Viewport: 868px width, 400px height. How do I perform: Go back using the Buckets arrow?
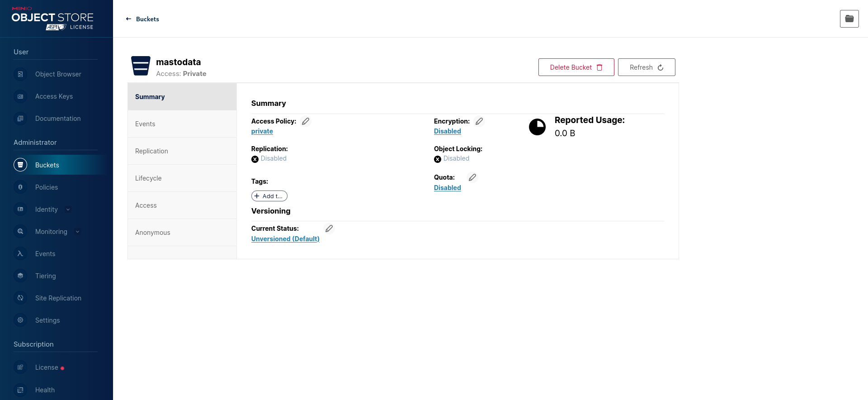(x=128, y=19)
